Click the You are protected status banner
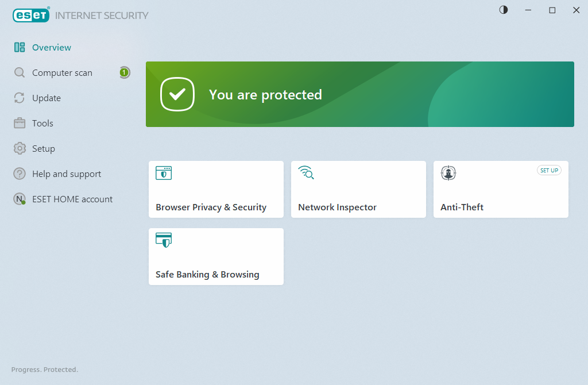 pyautogui.click(x=359, y=94)
